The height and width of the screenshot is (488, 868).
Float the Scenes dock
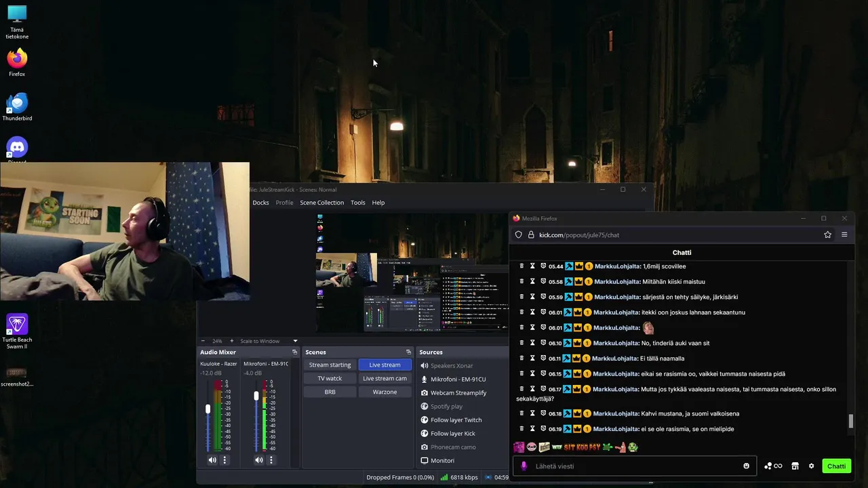[408, 352]
